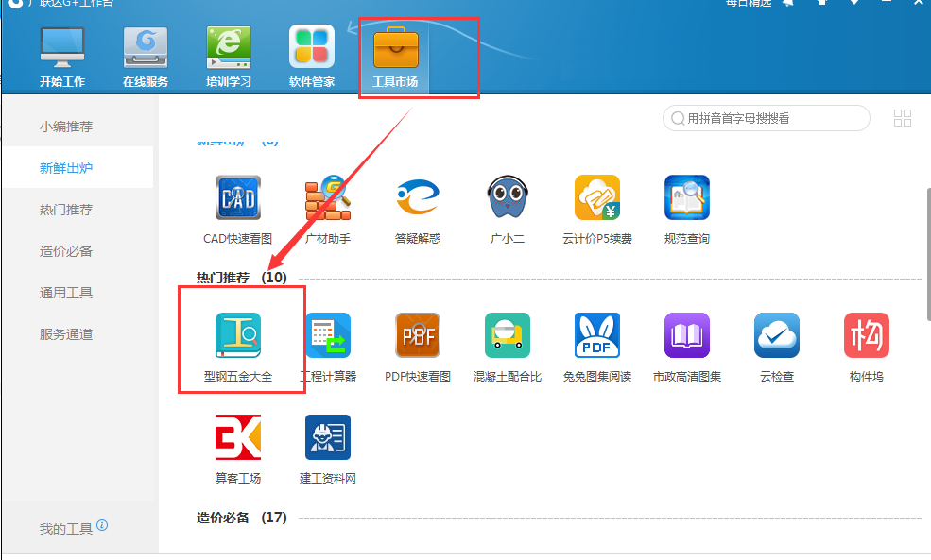Open 广小二 assistant
Viewport: 931px width, 560px height.
[507, 210]
